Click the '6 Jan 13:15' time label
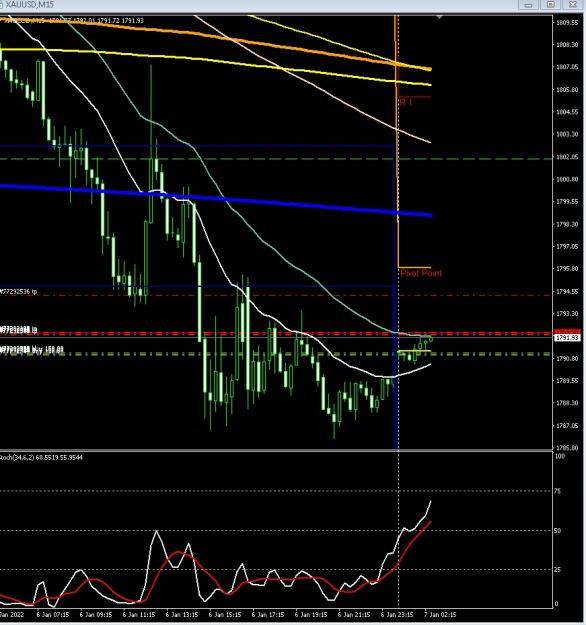The width and height of the screenshot is (586, 625). tap(182, 615)
